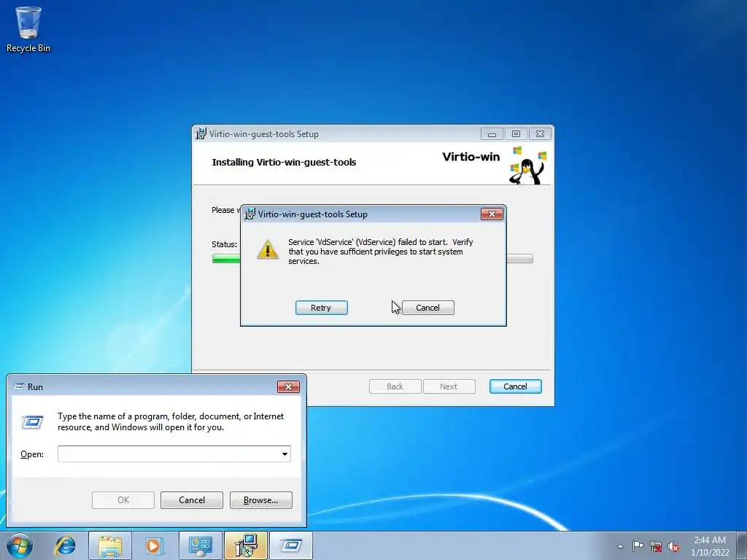Click installer icon in main Setup title bar

(201, 134)
